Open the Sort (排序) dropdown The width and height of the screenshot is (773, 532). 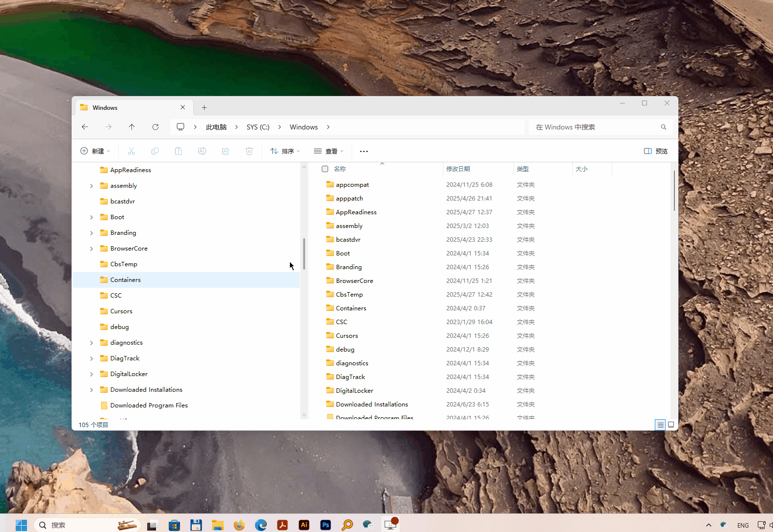pyautogui.click(x=285, y=151)
